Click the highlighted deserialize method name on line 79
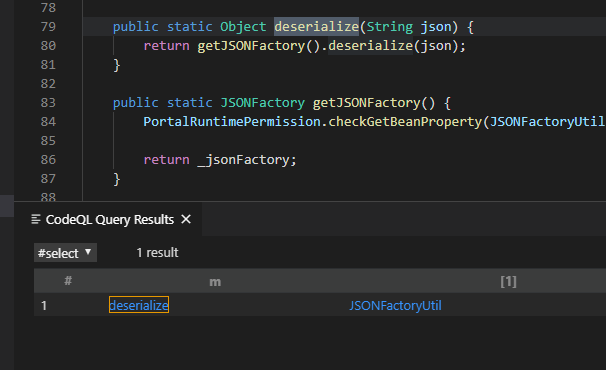This screenshot has height=370, width=606. click(x=317, y=27)
